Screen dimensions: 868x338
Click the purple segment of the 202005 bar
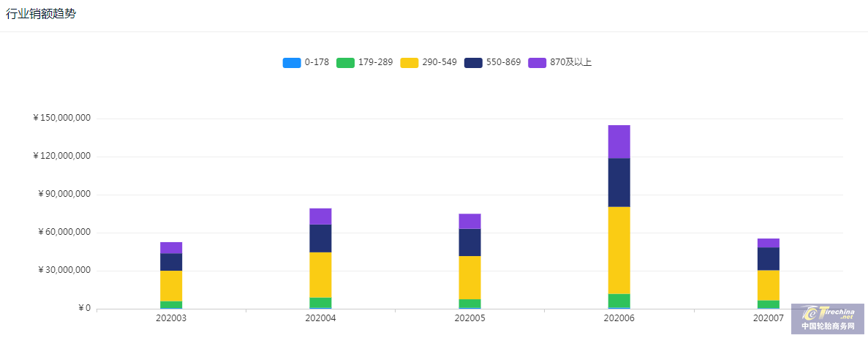[x=469, y=221]
